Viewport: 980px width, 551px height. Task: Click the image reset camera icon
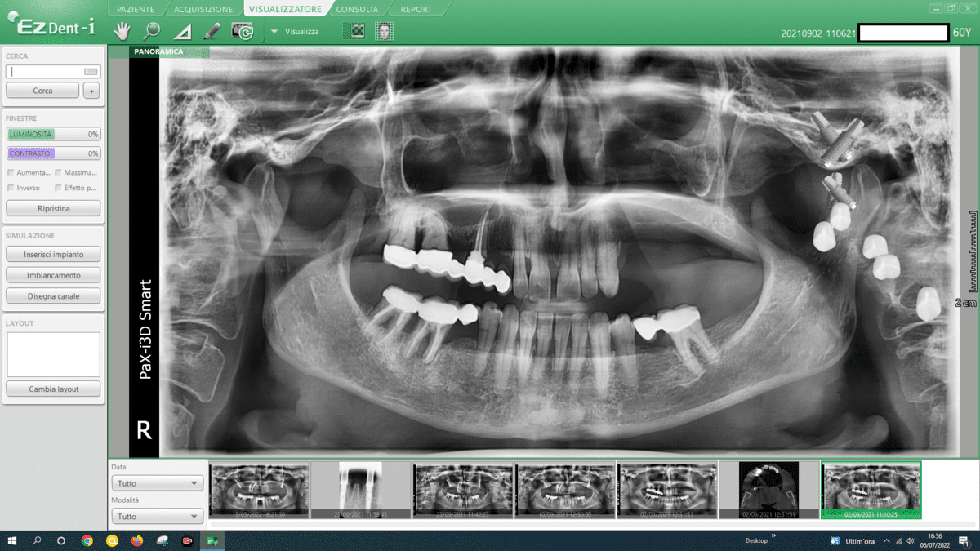[x=243, y=31]
